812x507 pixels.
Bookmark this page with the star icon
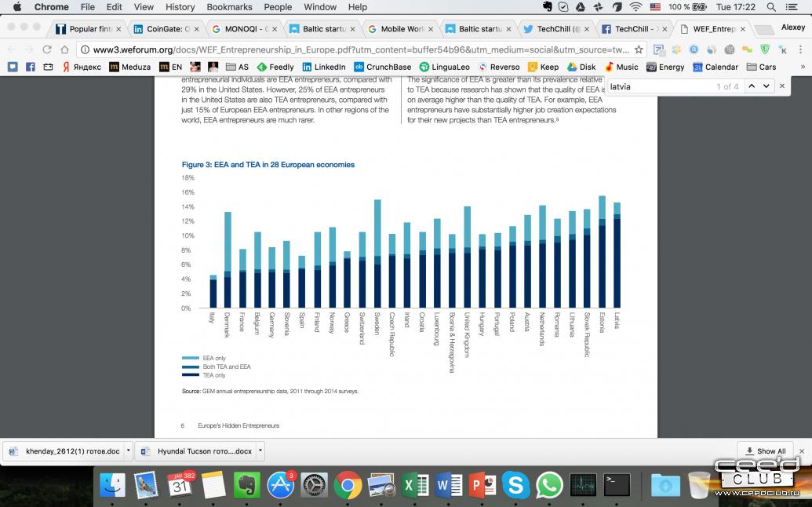639,49
